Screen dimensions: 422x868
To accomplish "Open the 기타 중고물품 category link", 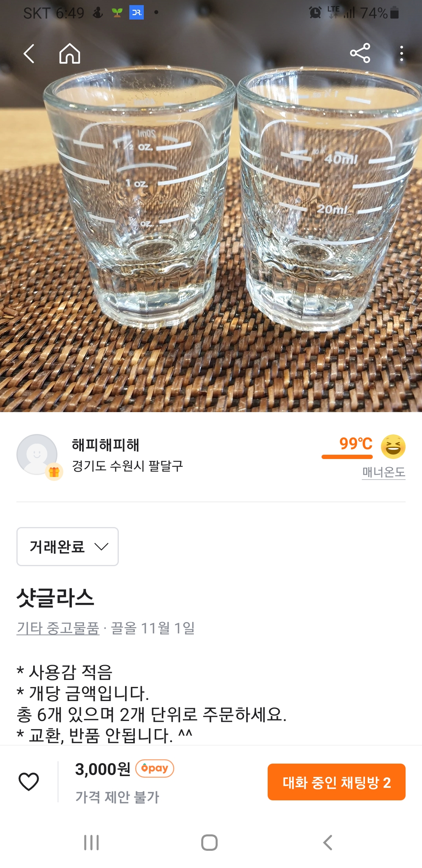I will pos(58,628).
